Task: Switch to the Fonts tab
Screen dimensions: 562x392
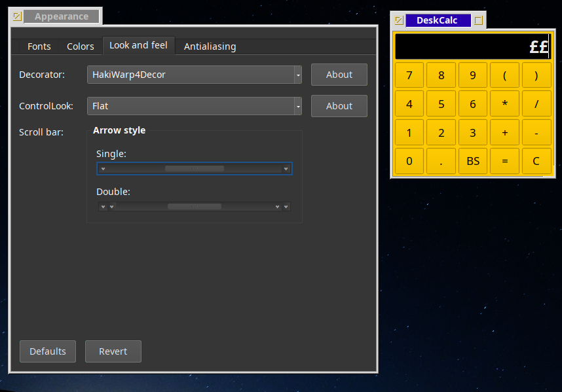Action: [39, 46]
